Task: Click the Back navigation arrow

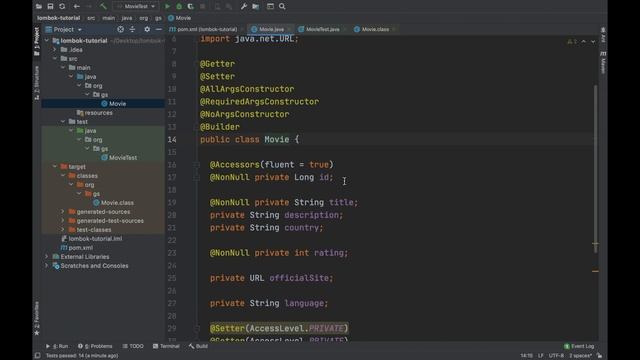Action: (77, 7)
